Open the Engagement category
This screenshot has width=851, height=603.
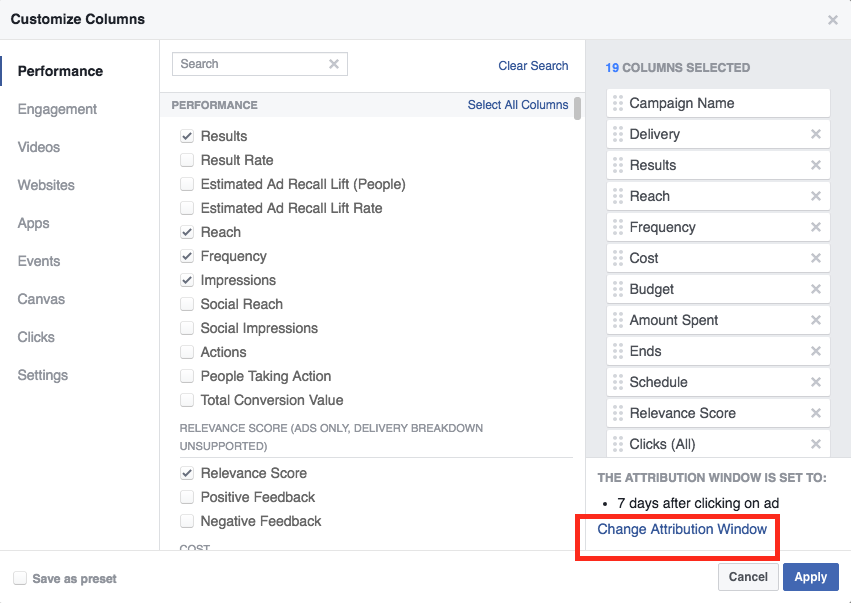click(57, 109)
